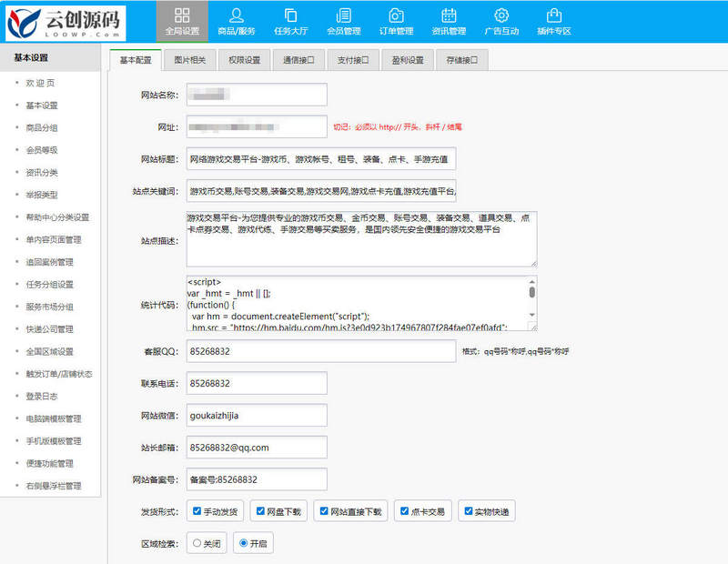Switch to the 权限设置 tab
Viewport: 728px width, 564px height.
coord(245,60)
